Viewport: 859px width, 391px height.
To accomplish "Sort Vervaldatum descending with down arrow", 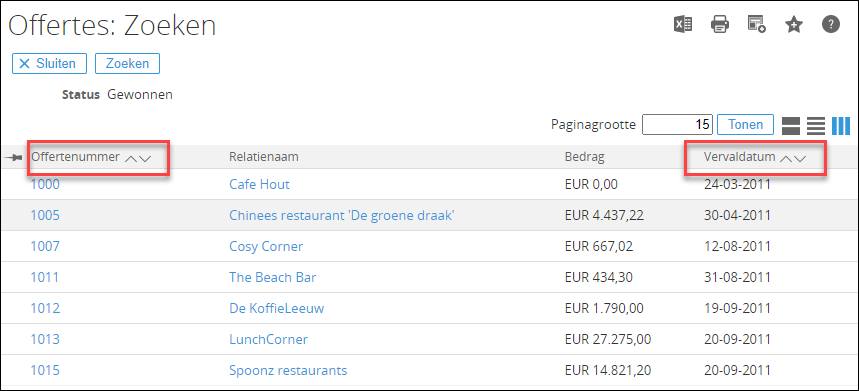I will [800, 158].
